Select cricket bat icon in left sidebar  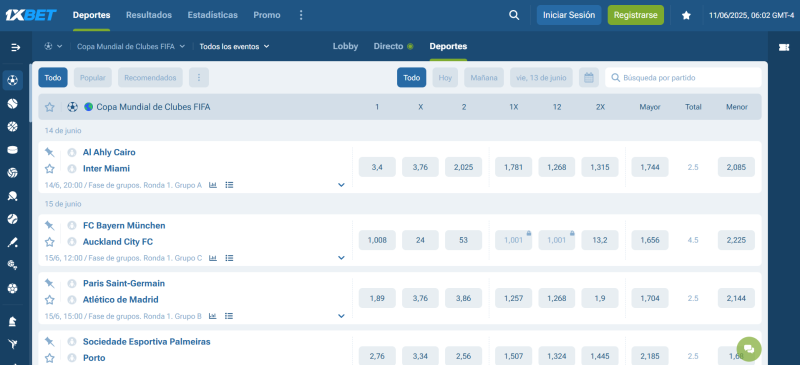coord(13,242)
